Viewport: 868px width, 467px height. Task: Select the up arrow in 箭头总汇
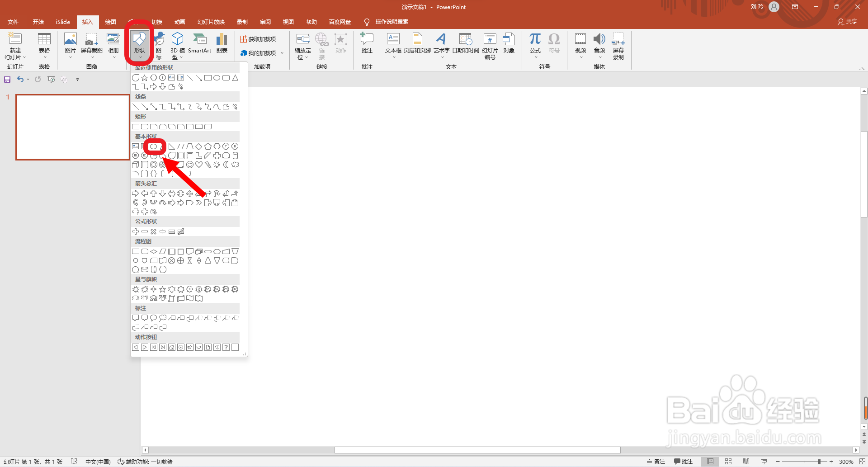(154, 193)
